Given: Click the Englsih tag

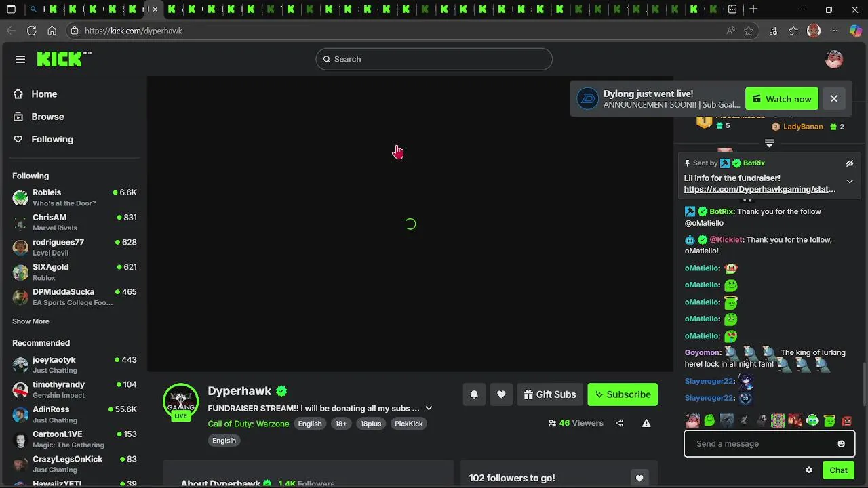Looking at the screenshot, I should [x=224, y=441].
